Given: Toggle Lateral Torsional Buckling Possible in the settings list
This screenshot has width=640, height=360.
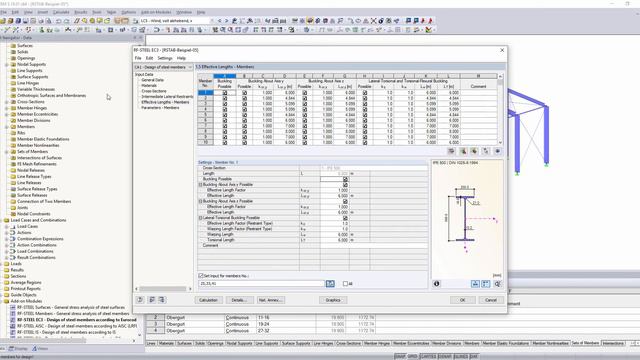Looking at the screenshot, I should [x=345, y=218].
